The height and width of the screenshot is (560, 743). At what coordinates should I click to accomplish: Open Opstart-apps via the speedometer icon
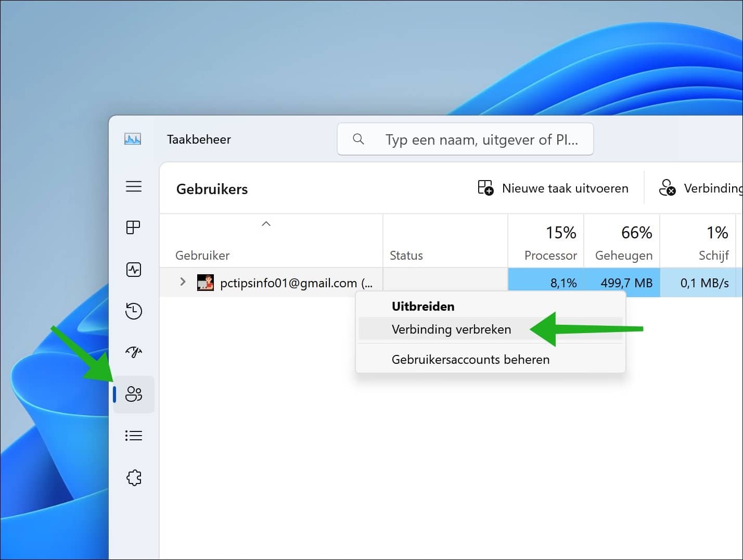[x=134, y=352]
